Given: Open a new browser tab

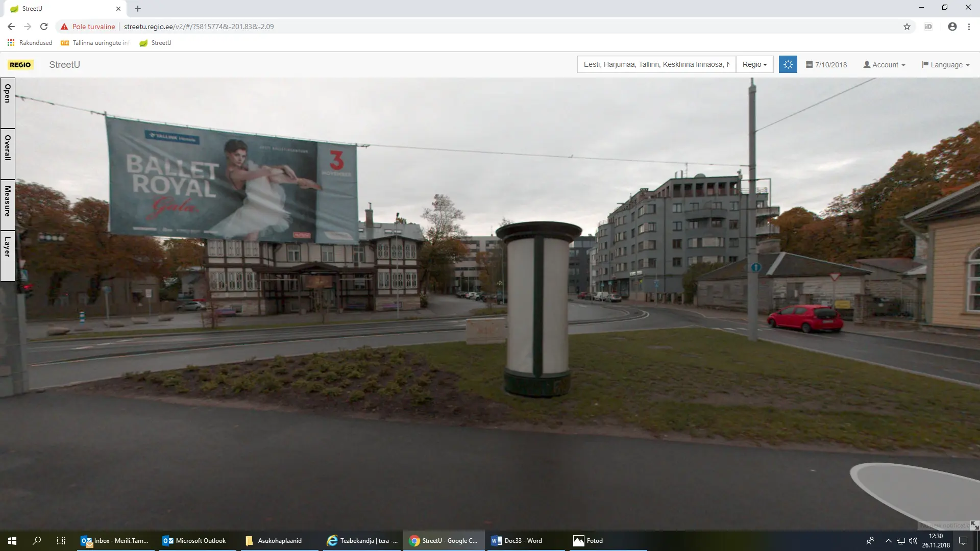Looking at the screenshot, I should pyautogui.click(x=138, y=9).
